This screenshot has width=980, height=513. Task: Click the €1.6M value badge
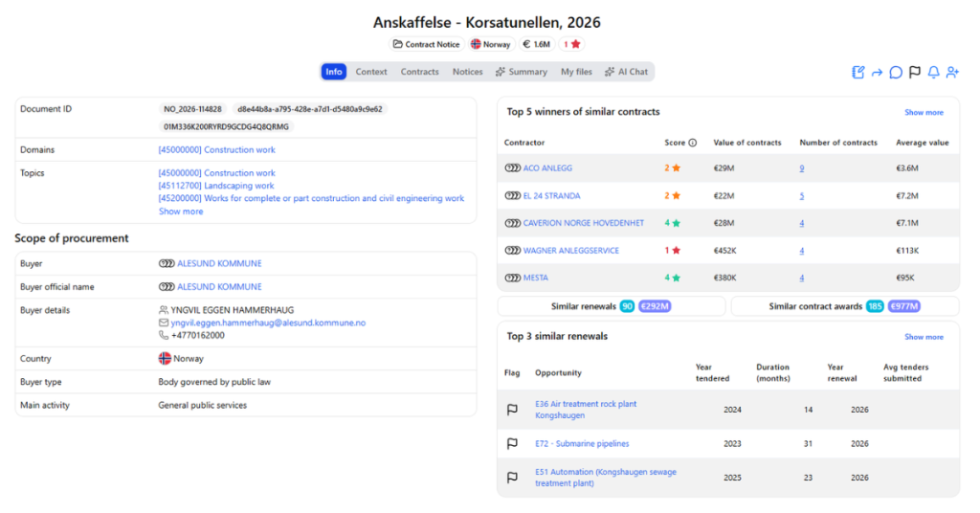pyautogui.click(x=537, y=44)
